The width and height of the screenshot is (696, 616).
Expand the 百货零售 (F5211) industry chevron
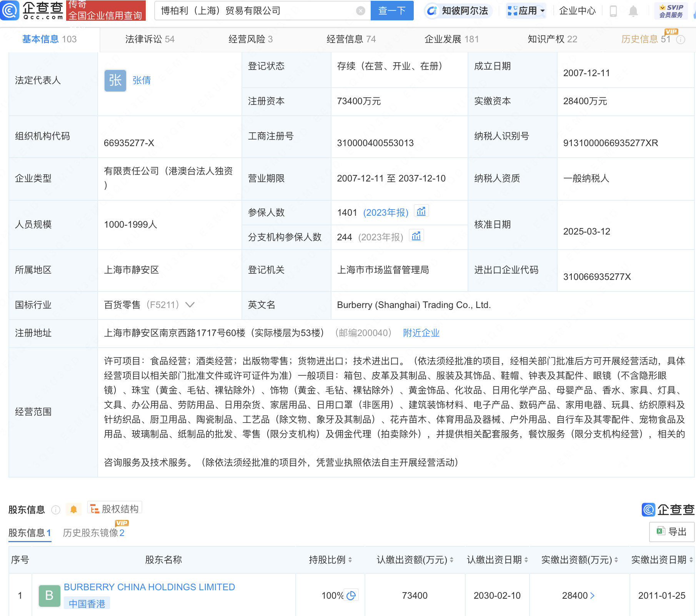(190, 305)
